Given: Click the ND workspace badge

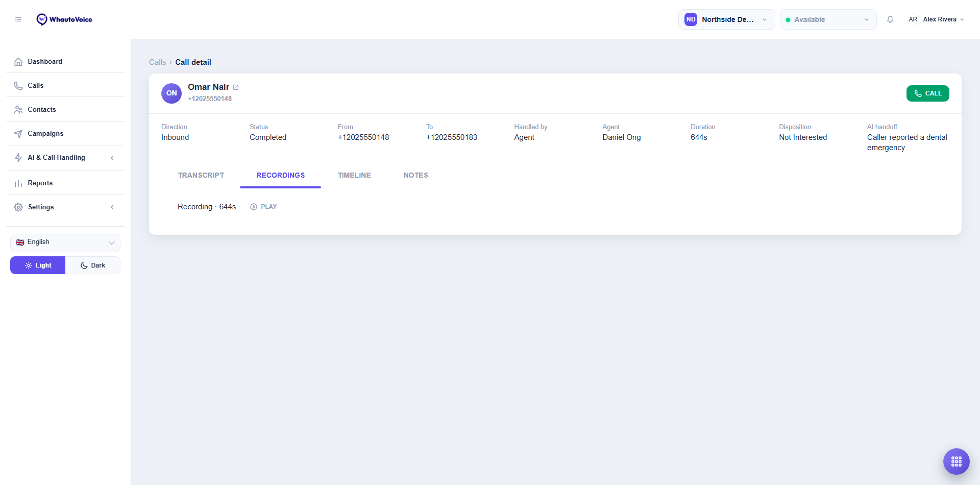Looking at the screenshot, I should (x=691, y=19).
